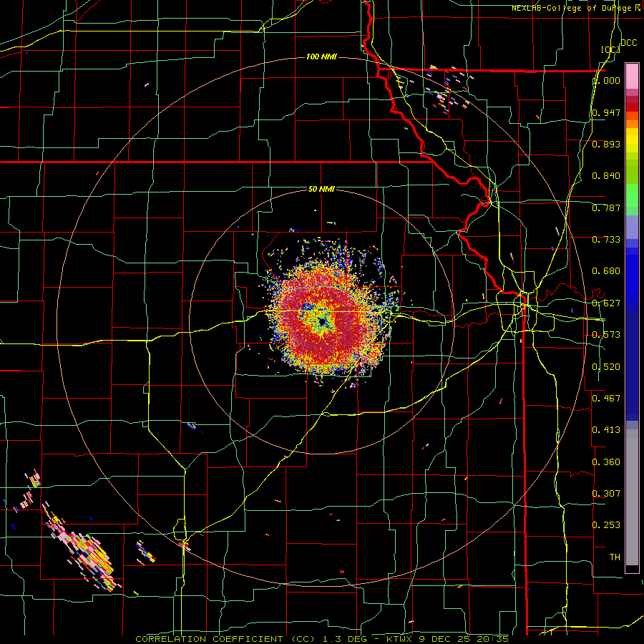Click the 0.840 scale value label

tap(606, 176)
